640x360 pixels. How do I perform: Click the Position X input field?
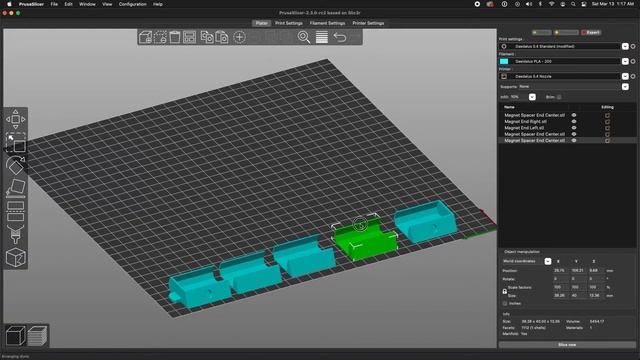560,270
